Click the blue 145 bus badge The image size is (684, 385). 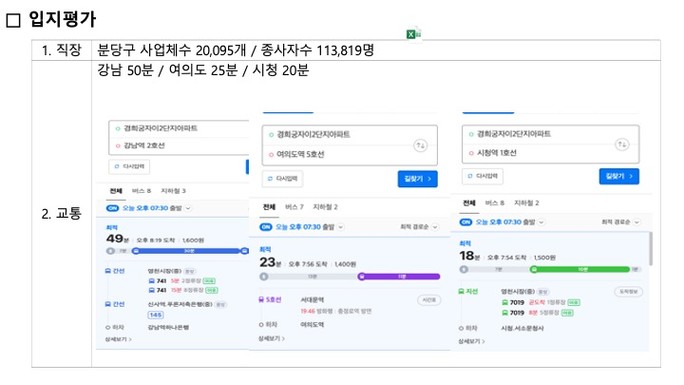[x=155, y=315]
